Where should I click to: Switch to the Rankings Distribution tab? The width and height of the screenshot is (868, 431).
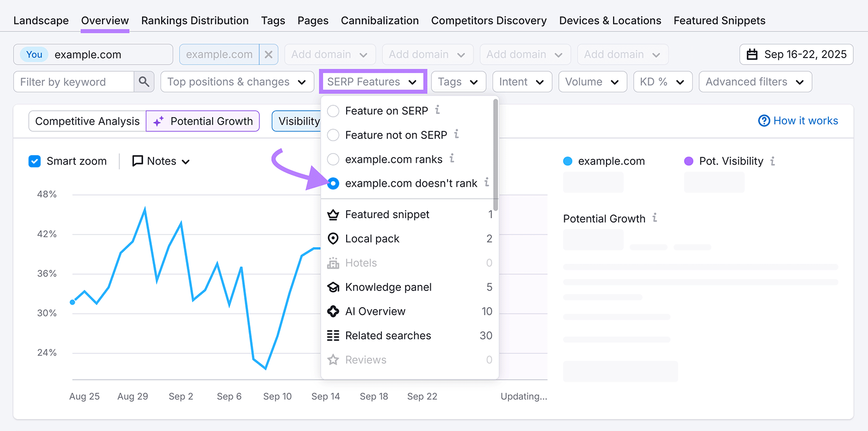pyautogui.click(x=195, y=21)
